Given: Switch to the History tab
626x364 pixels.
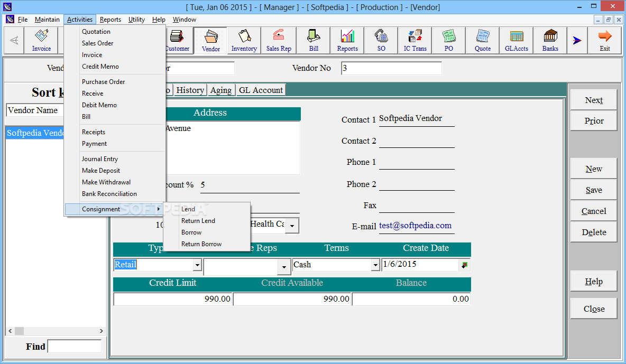Looking at the screenshot, I should [190, 90].
